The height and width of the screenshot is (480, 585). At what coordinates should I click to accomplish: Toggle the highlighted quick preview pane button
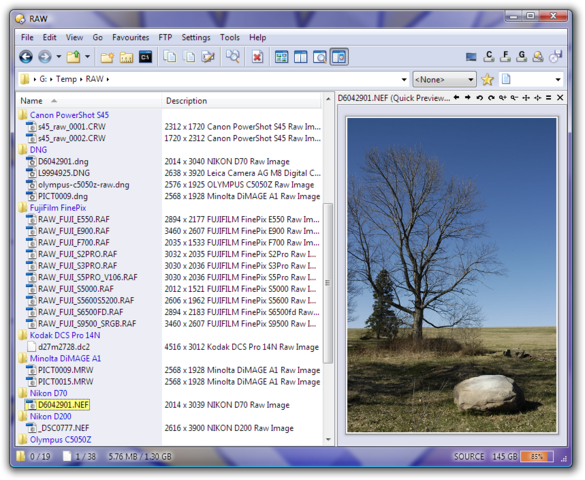pyautogui.click(x=339, y=57)
